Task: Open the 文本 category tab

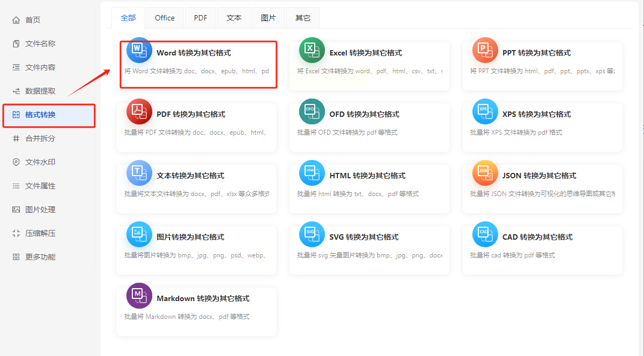Action: pos(234,18)
